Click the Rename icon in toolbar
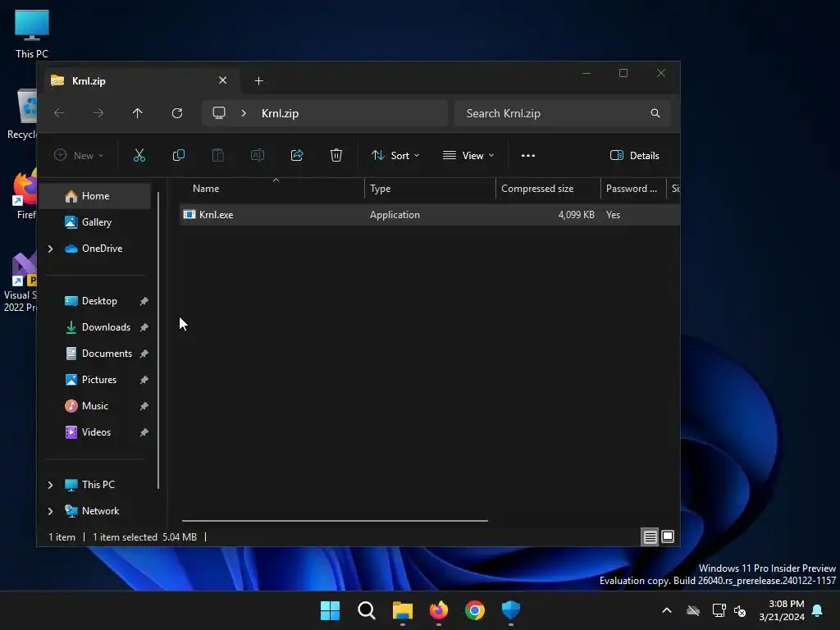Screen dimensions: 840x630 [x=257, y=155]
